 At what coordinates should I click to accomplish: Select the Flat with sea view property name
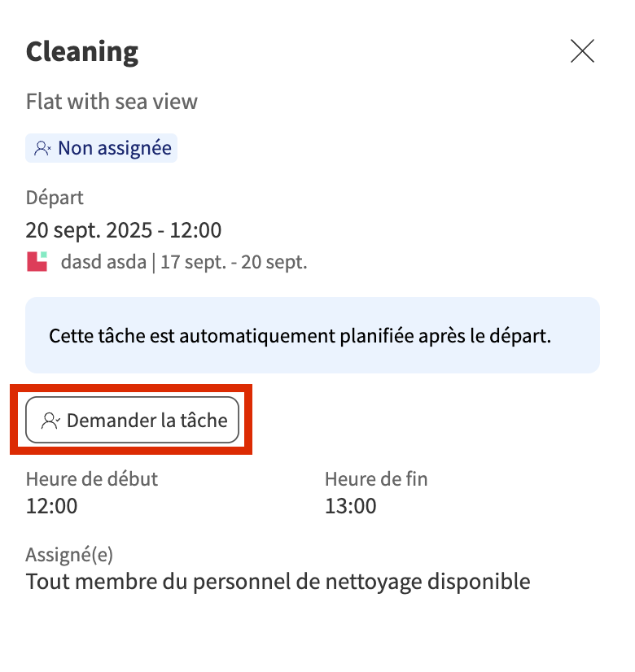[112, 102]
